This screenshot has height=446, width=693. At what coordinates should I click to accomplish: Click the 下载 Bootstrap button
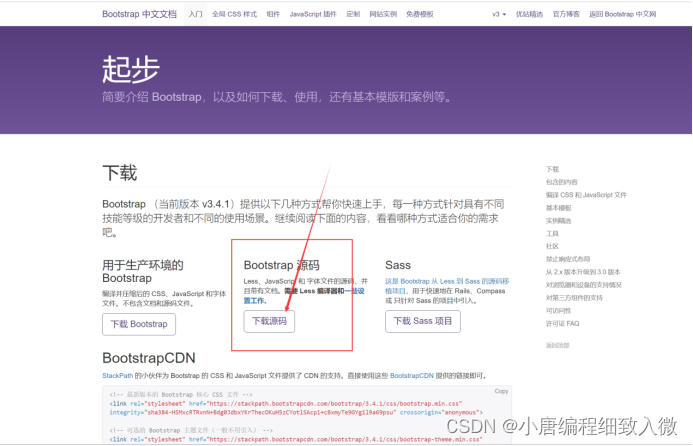coord(139,324)
